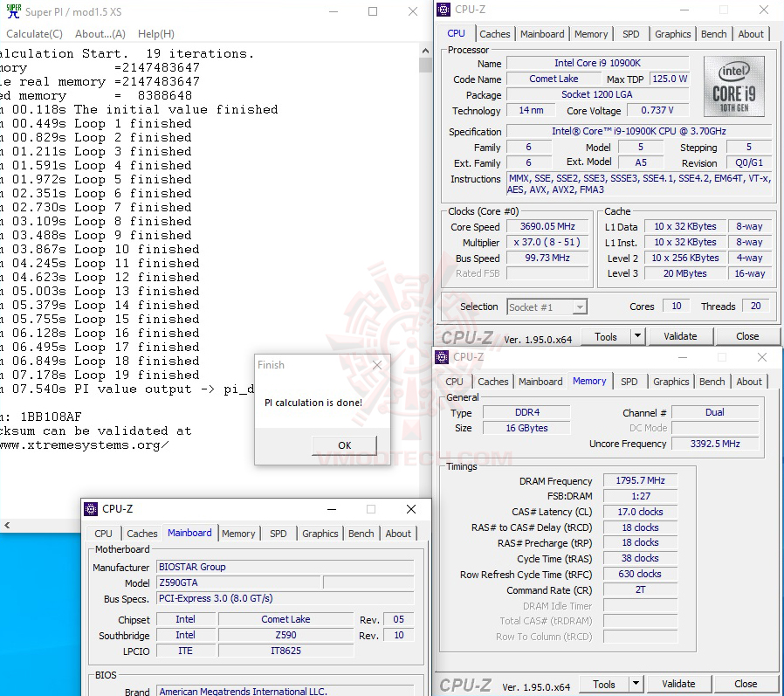Click the CPU-Z icon in the Mainboard window title bar
784x696 pixels.
tap(91, 509)
